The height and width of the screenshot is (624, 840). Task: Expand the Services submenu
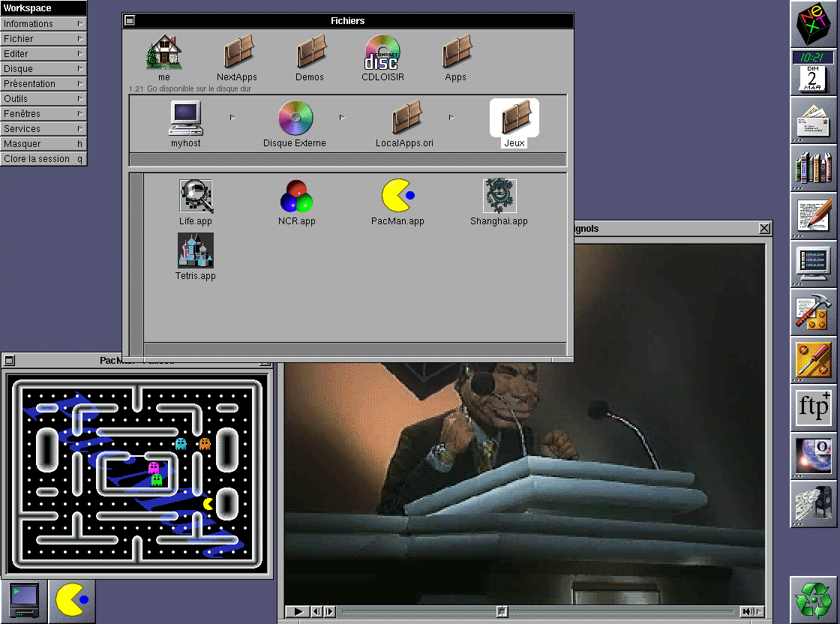(43, 128)
